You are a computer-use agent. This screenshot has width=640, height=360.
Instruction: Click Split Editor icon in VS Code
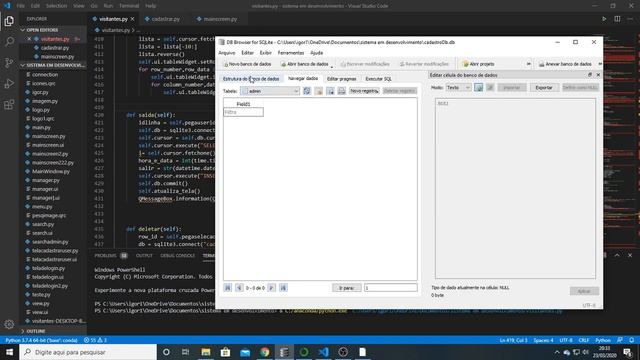[617, 19]
